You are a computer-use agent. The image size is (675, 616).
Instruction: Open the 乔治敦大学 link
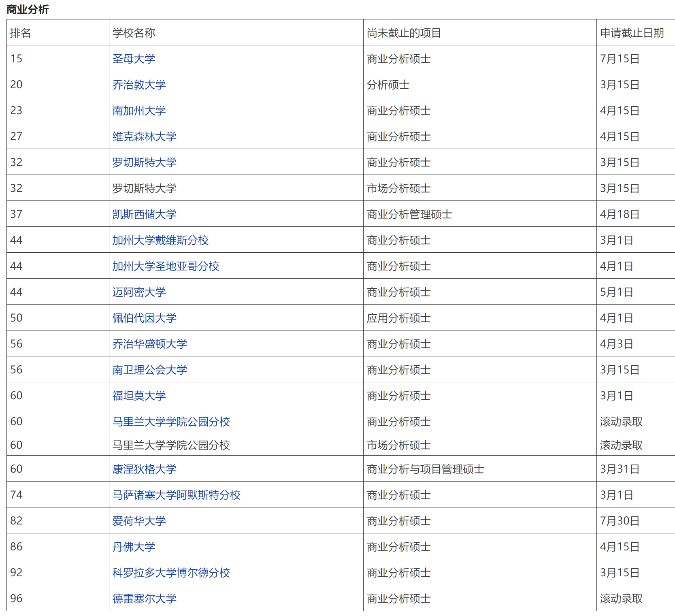click(x=139, y=85)
